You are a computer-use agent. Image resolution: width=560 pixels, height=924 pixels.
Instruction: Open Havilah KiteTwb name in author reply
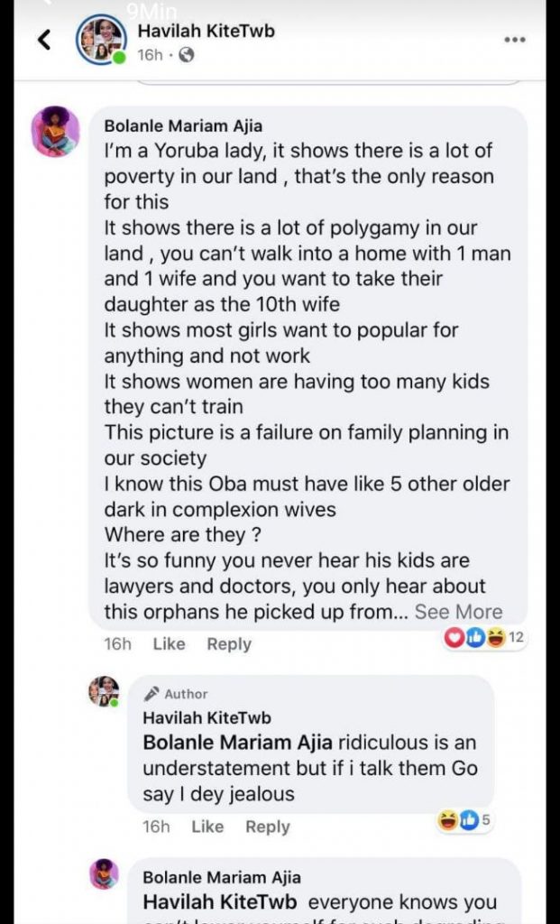(207, 718)
